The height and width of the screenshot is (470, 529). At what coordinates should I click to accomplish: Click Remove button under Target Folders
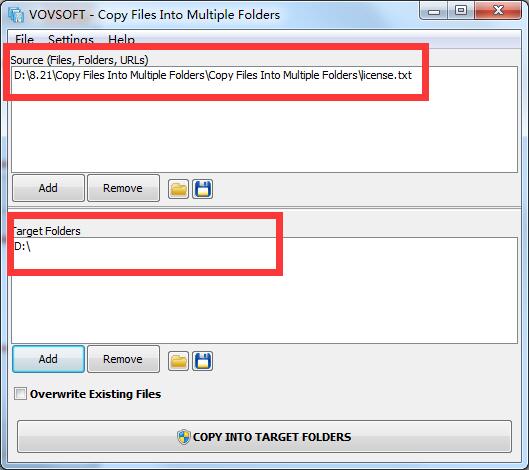pyautogui.click(x=123, y=359)
